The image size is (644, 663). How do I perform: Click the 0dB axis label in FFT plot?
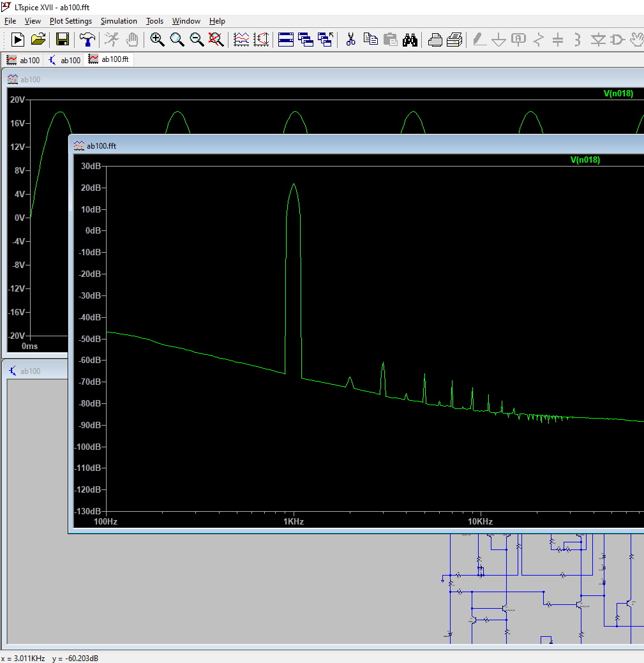tap(93, 230)
